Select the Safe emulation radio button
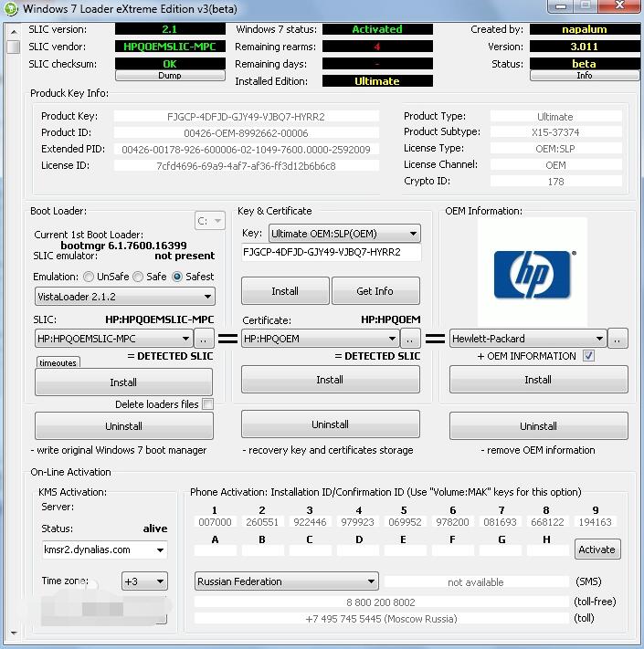This screenshot has width=644, height=649. [138, 277]
